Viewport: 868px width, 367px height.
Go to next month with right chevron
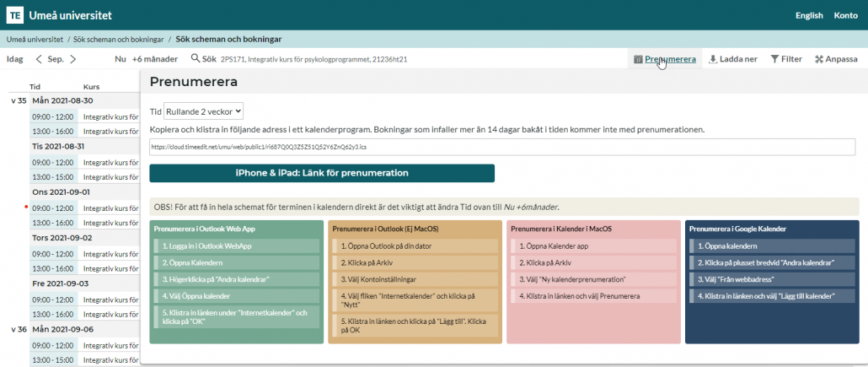(72, 59)
